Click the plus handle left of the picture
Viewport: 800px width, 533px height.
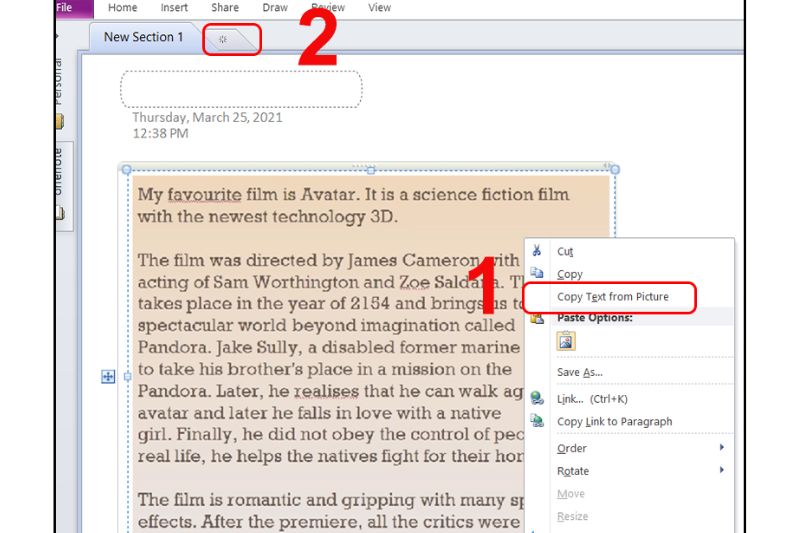click(x=108, y=376)
